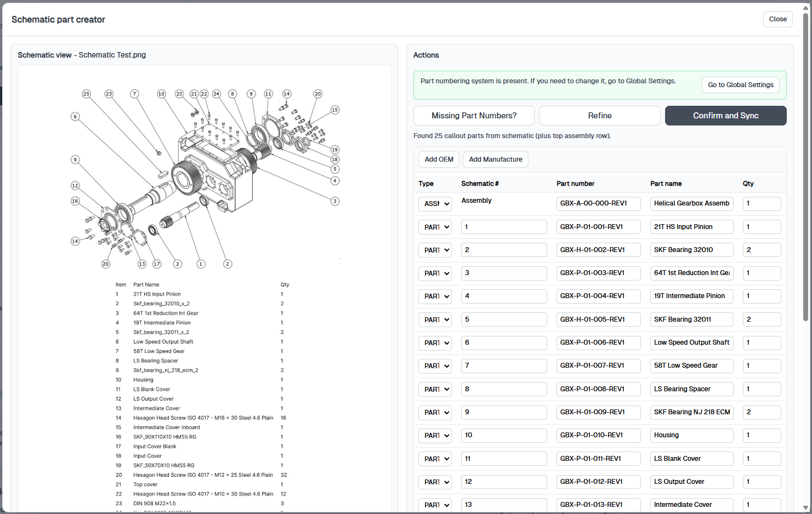Edit part number GBX-P-01-010-REV1 field

(x=598, y=435)
